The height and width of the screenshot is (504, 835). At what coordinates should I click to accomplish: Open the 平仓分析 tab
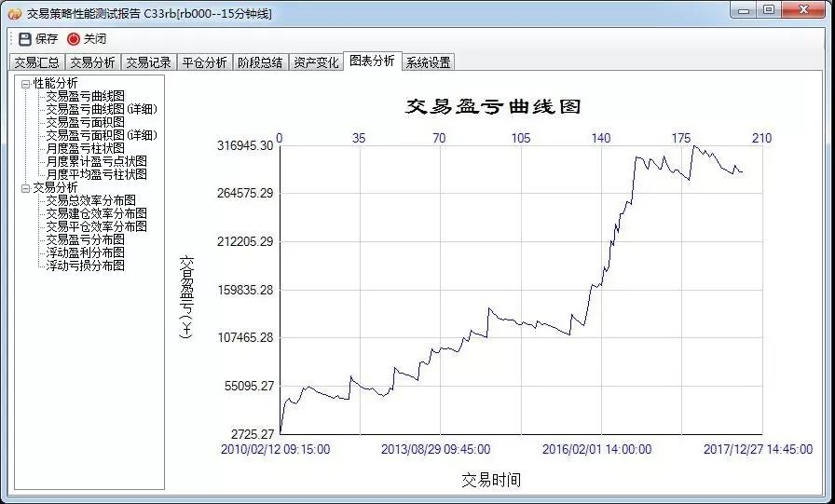click(204, 62)
